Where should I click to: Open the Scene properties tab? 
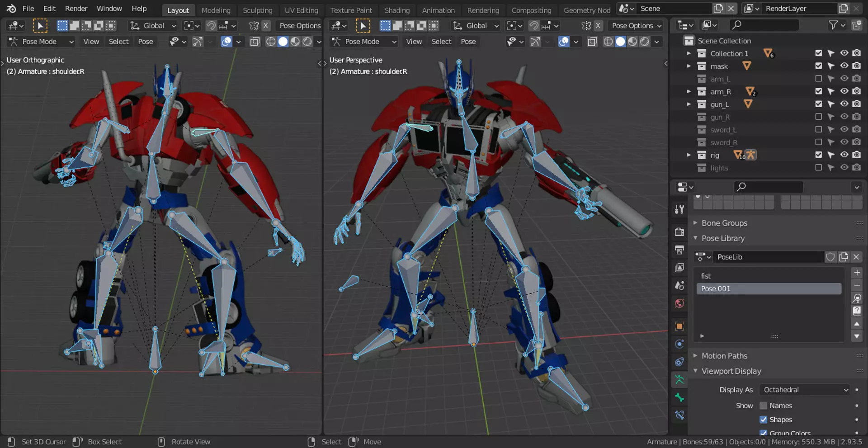[x=679, y=285]
